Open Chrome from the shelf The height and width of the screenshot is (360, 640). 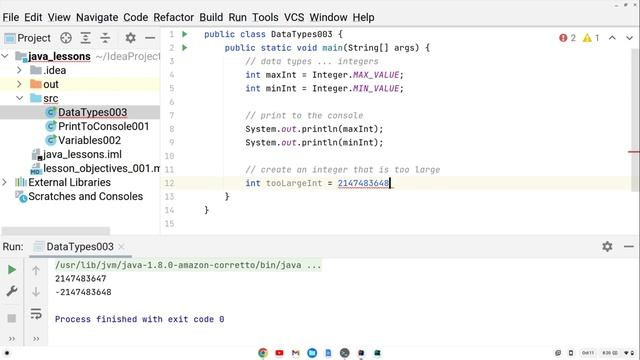263,353
